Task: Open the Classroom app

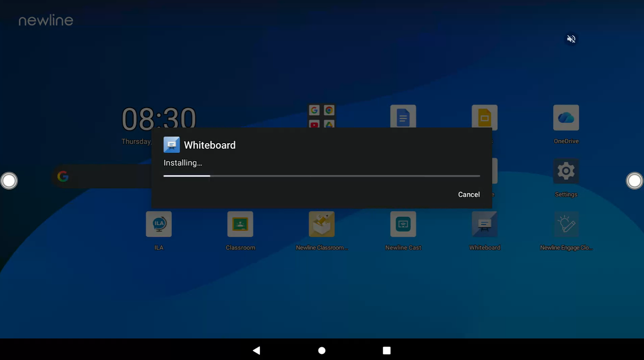Action: [x=240, y=224]
